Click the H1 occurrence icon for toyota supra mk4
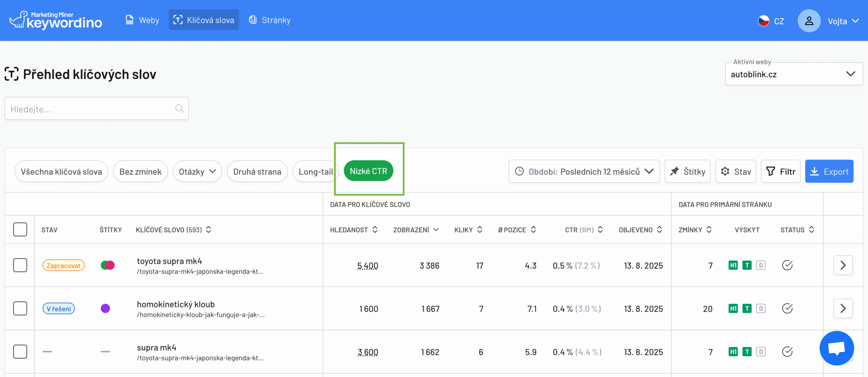 click(733, 265)
